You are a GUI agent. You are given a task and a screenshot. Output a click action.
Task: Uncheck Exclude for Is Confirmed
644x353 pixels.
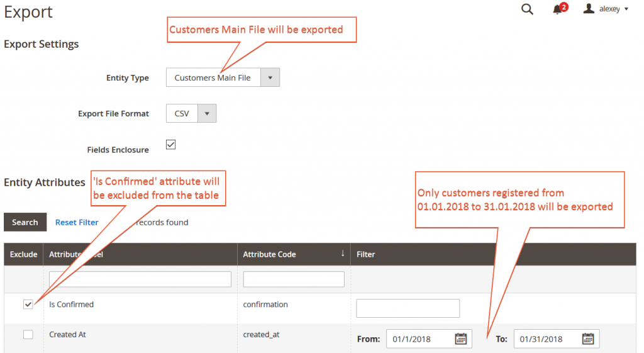tap(28, 305)
